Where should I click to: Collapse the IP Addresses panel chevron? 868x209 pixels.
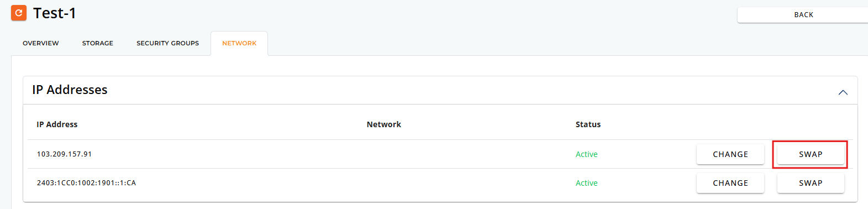pyautogui.click(x=843, y=92)
